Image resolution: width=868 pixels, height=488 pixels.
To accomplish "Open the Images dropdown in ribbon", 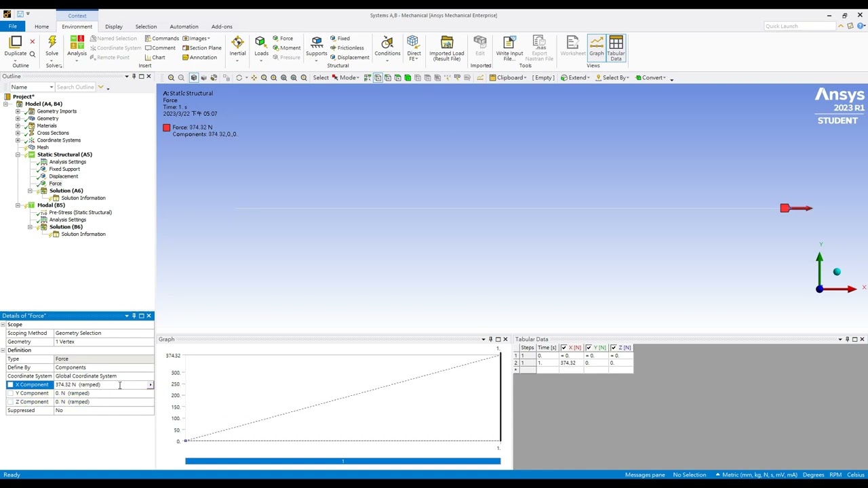I will (196, 39).
